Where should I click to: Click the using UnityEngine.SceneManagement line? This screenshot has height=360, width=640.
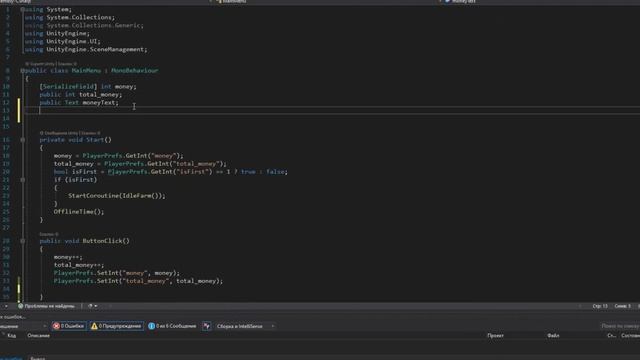86,49
